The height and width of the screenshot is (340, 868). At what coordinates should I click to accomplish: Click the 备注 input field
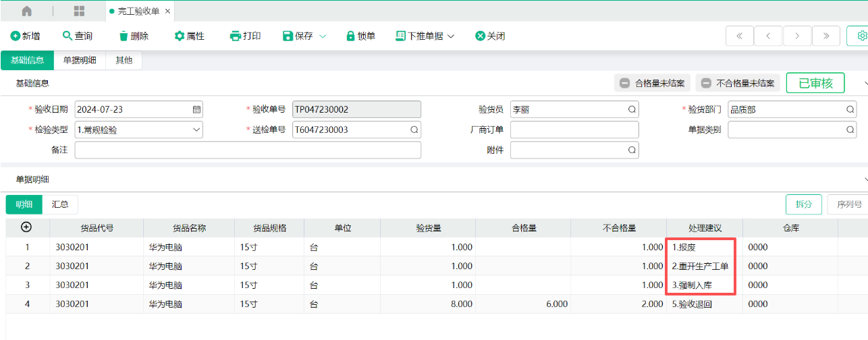pos(247,150)
